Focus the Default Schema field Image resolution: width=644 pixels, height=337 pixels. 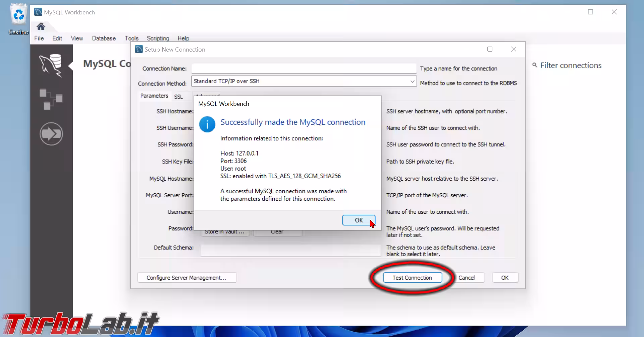290,251
